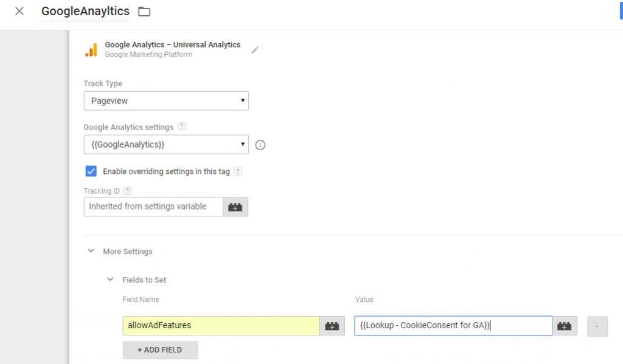The width and height of the screenshot is (623, 364).
Task: Click variable picker icon beside Value field
Action: 565,326
